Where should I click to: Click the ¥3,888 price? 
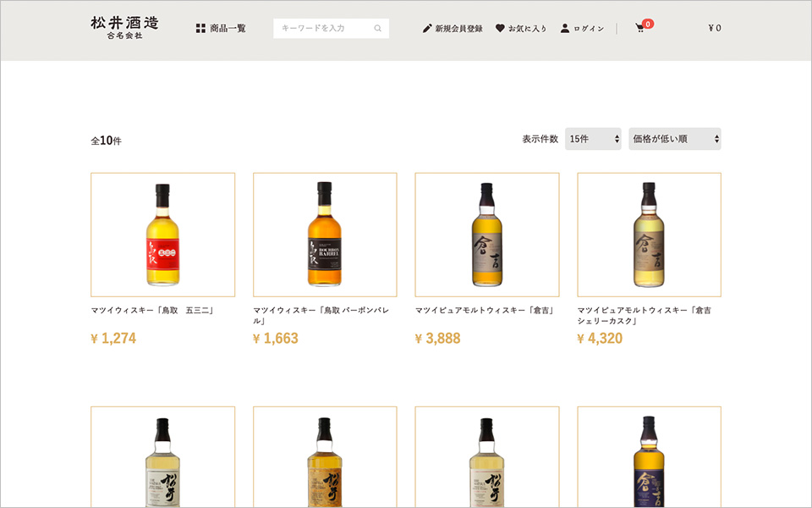pyautogui.click(x=437, y=339)
